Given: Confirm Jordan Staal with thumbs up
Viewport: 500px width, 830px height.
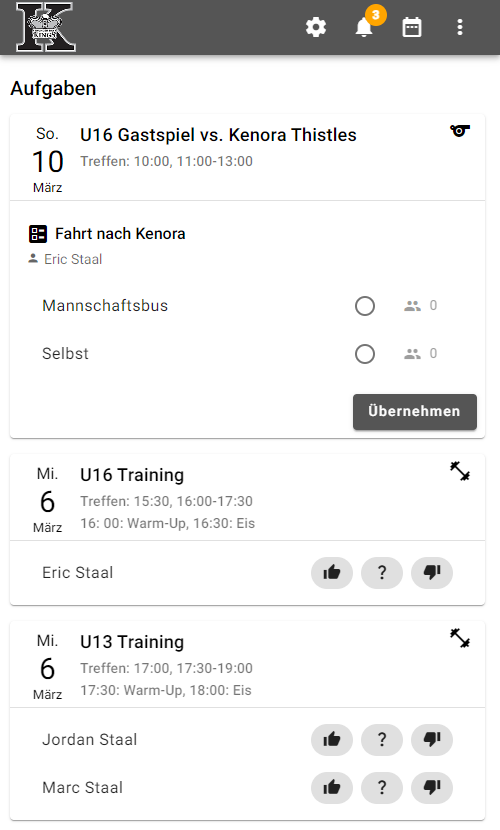Looking at the screenshot, I should pyautogui.click(x=332, y=739).
